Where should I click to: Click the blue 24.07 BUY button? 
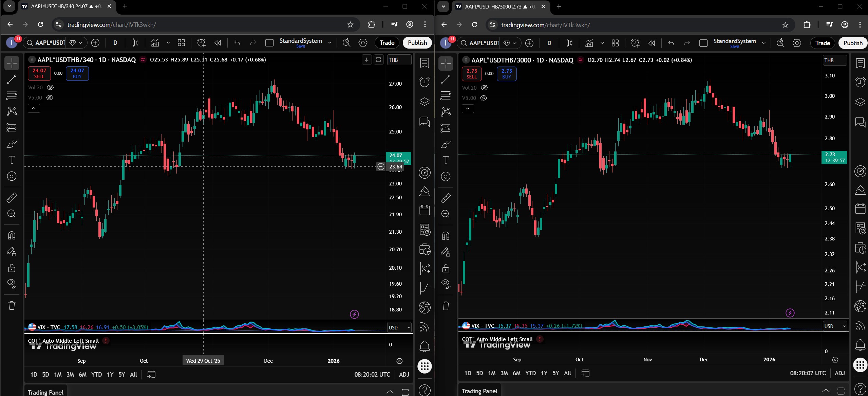(77, 73)
